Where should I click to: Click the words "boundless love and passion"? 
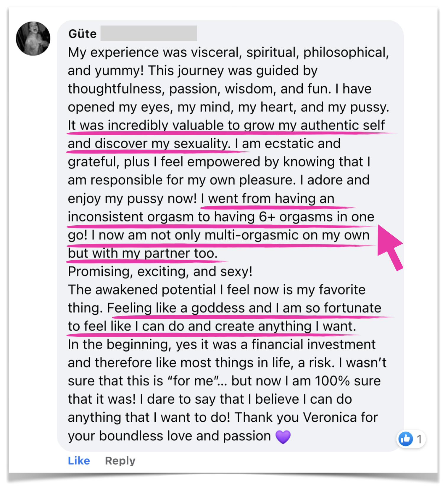pyautogui.click(x=185, y=436)
